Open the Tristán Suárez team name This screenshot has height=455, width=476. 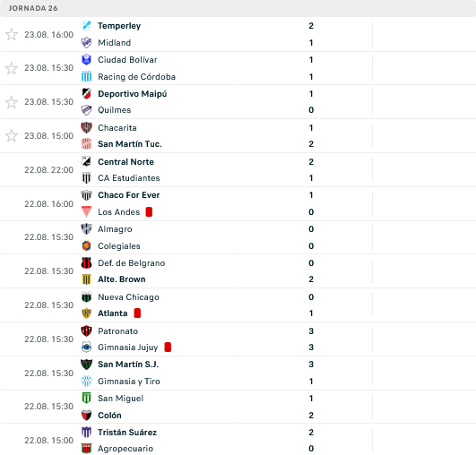tap(127, 433)
